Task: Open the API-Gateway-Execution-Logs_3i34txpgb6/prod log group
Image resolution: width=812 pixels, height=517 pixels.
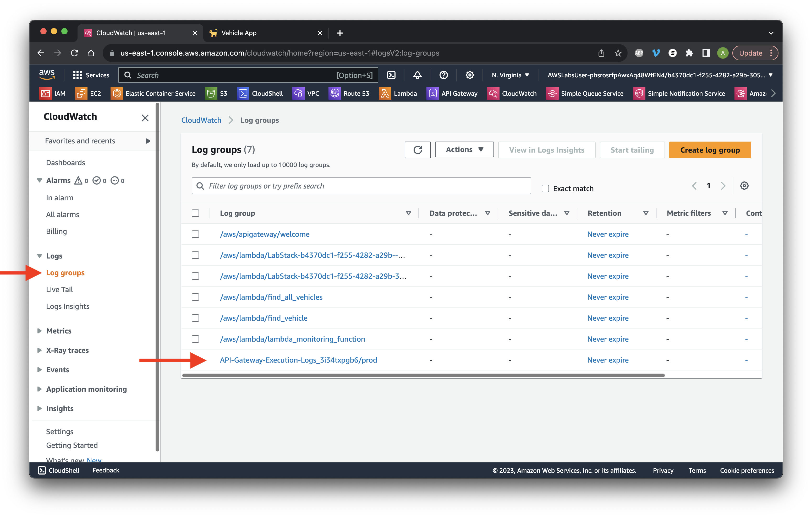Action: click(x=298, y=360)
